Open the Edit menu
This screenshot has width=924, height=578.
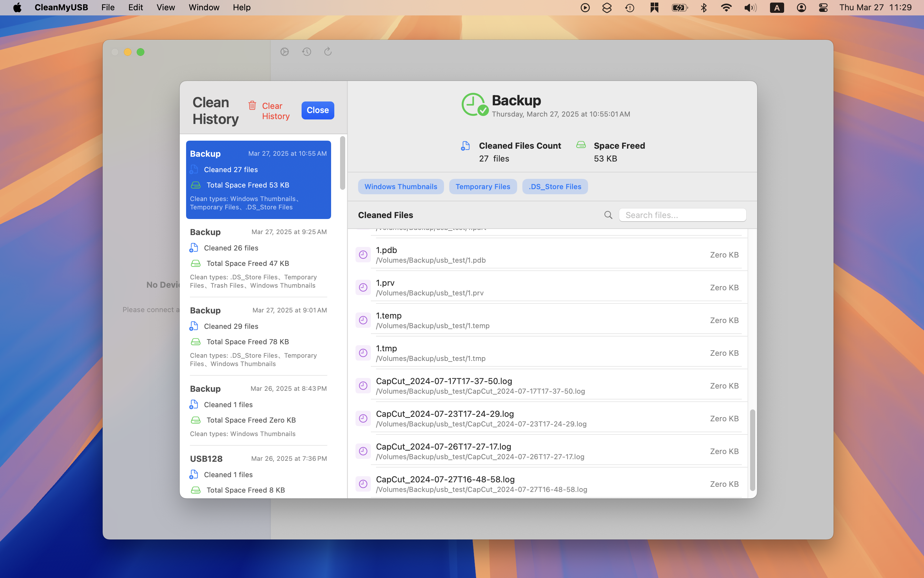[135, 8]
